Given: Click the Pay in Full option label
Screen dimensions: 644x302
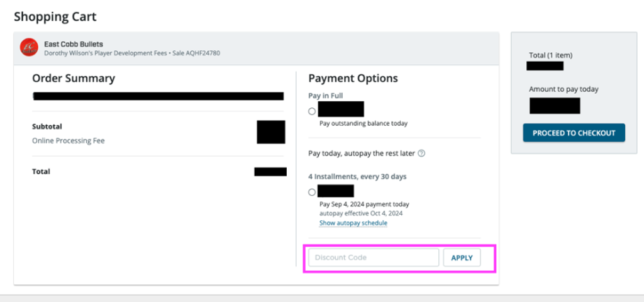Looking at the screenshot, I should tap(325, 96).
